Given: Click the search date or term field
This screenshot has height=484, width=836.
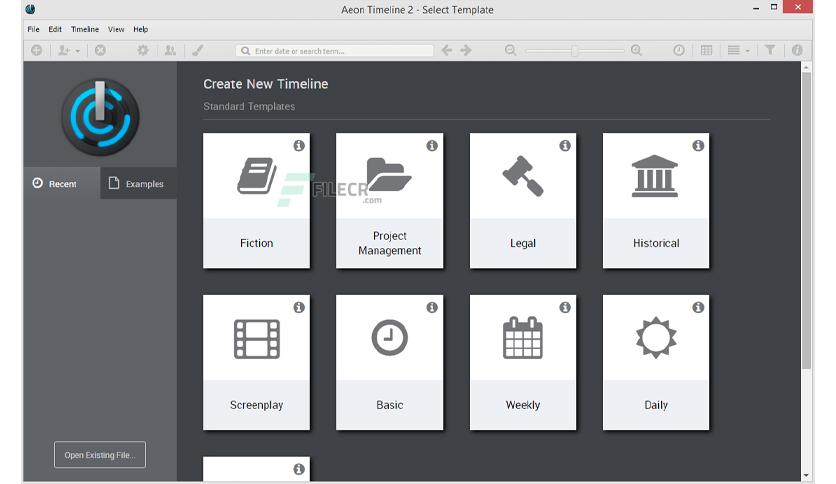Looking at the screenshot, I should [x=334, y=51].
